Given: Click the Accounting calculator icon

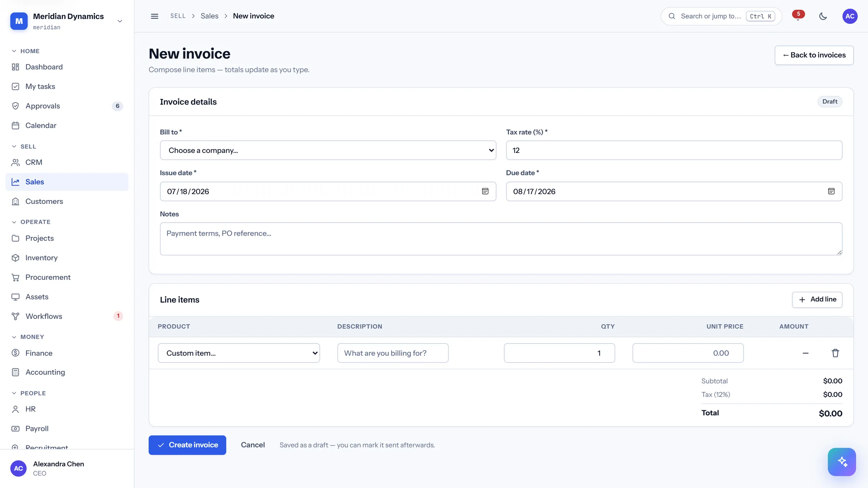Looking at the screenshot, I should (x=15, y=372).
